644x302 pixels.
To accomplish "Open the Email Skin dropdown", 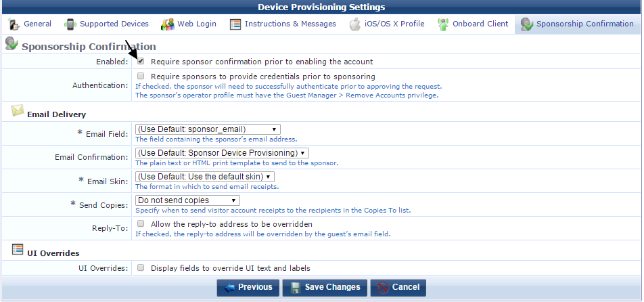I will click(x=205, y=177).
